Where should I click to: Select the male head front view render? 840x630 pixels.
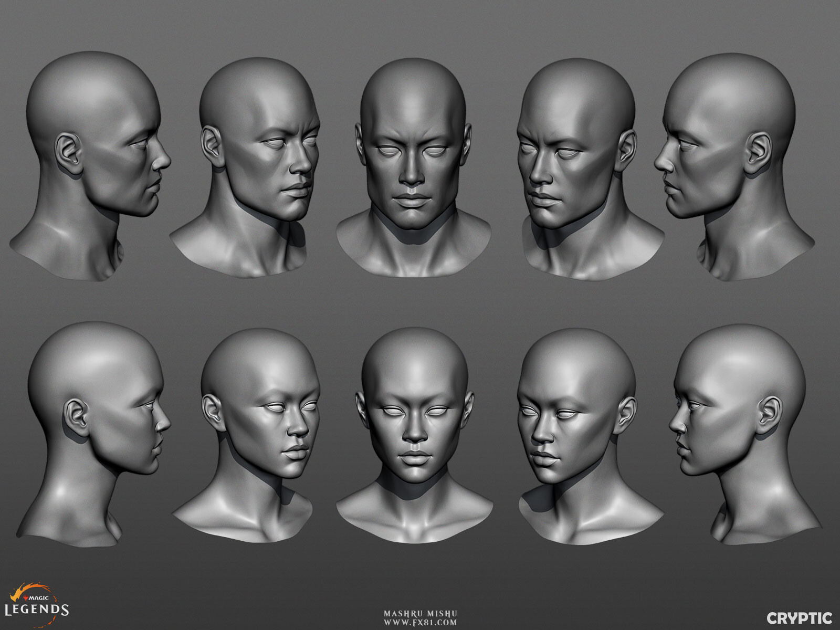(x=414, y=167)
